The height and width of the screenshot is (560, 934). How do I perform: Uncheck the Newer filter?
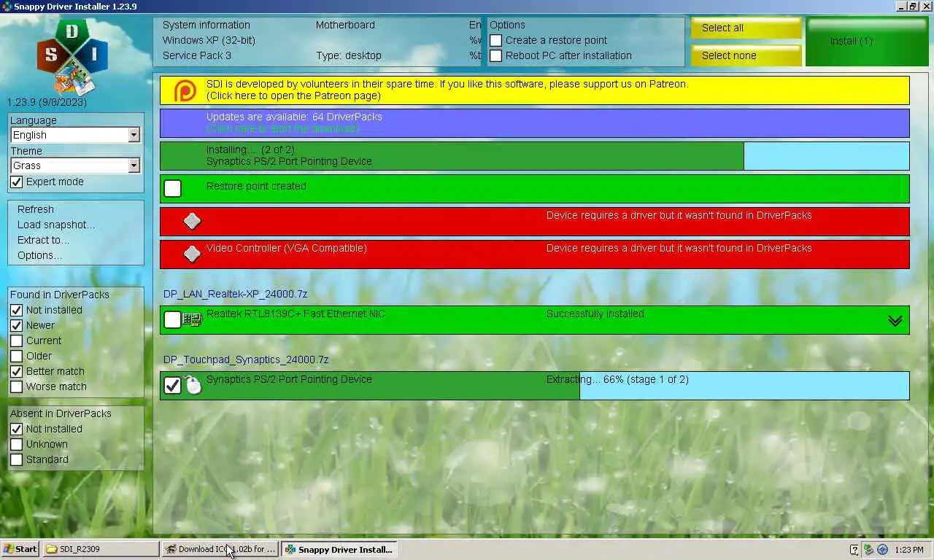(17, 326)
